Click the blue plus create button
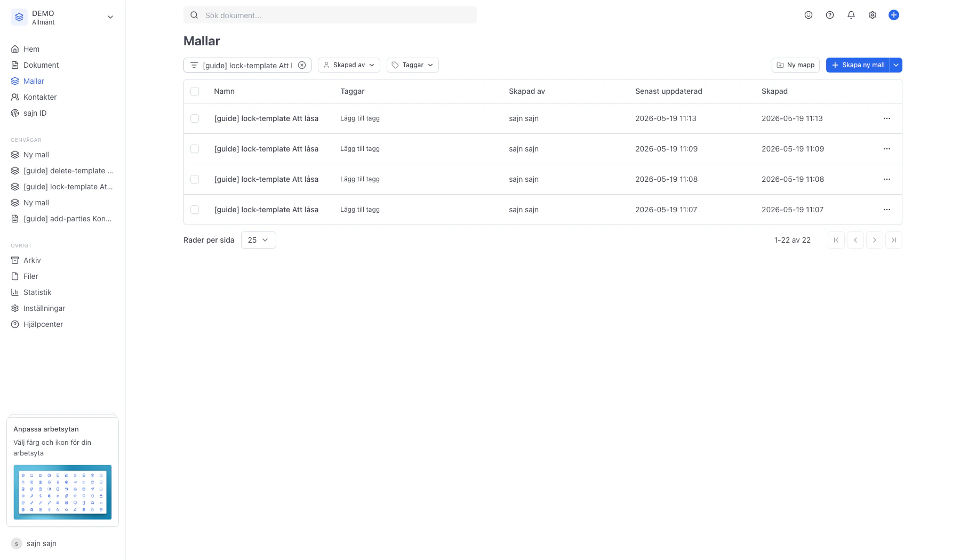The height and width of the screenshot is (560, 960). tap(894, 15)
